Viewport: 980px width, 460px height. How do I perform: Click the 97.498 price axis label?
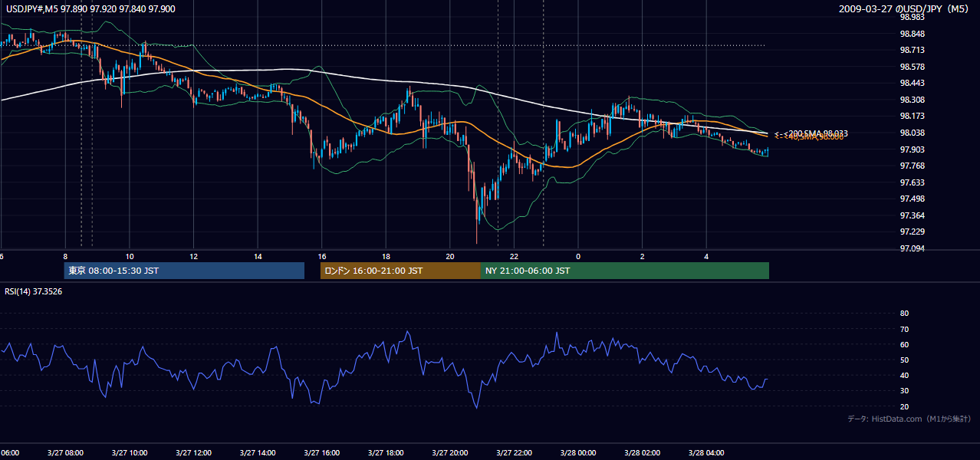(912, 199)
